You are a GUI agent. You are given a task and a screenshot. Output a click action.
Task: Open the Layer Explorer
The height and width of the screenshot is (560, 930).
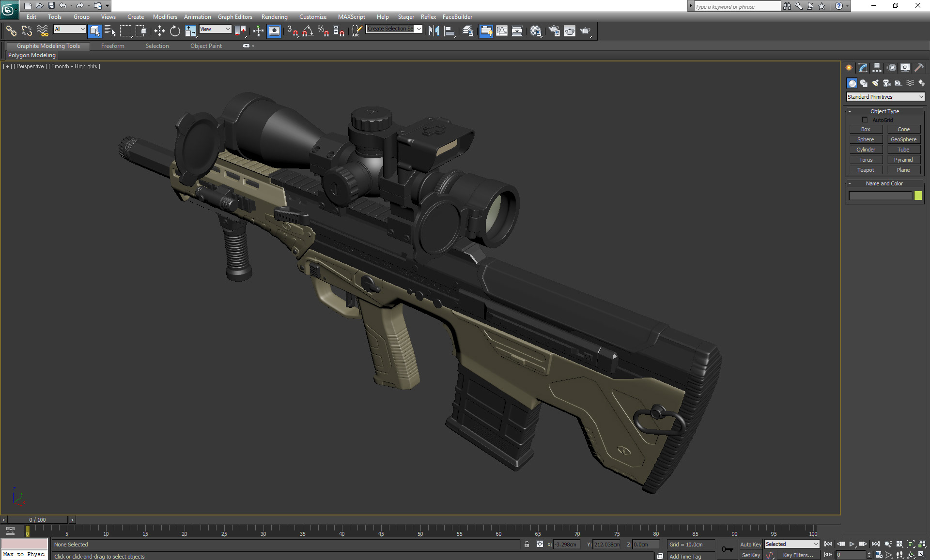[x=468, y=30]
